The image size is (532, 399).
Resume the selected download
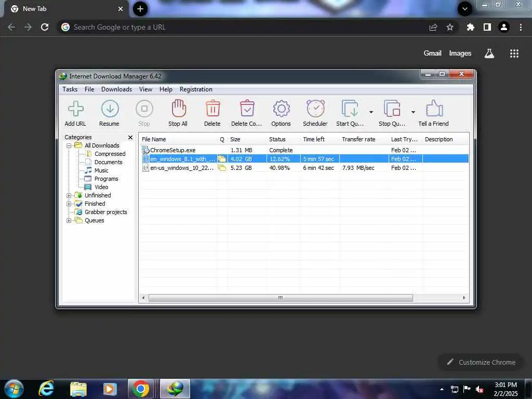(110, 113)
